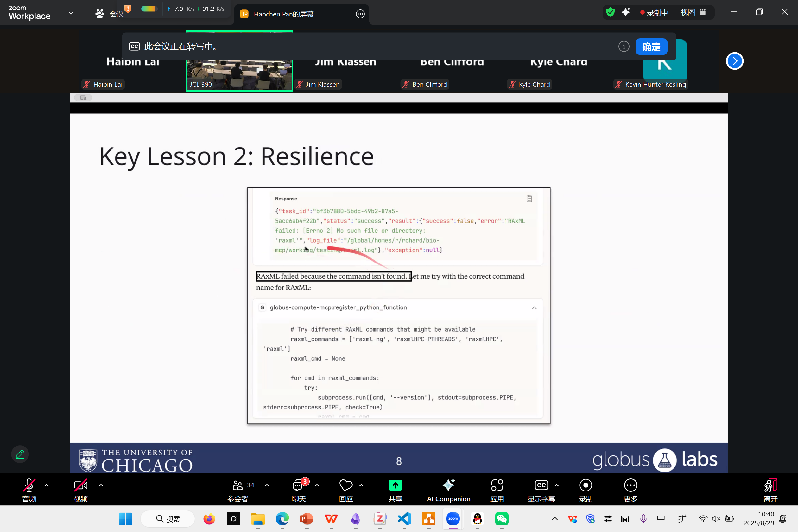This screenshot has width=798, height=532.
Task: Show next participants with blue arrow
Action: pyautogui.click(x=735, y=61)
